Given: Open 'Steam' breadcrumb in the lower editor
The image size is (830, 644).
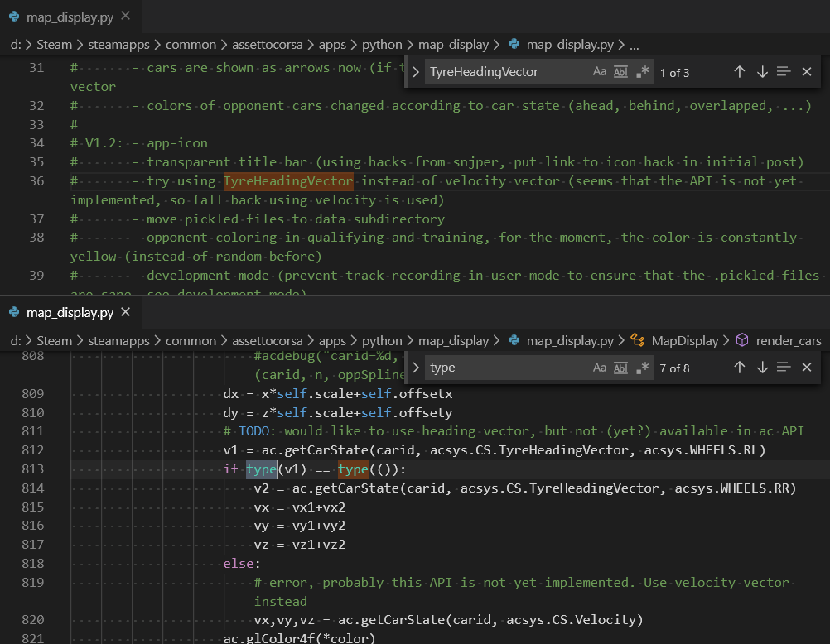Looking at the screenshot, I should tap(54, 341).
